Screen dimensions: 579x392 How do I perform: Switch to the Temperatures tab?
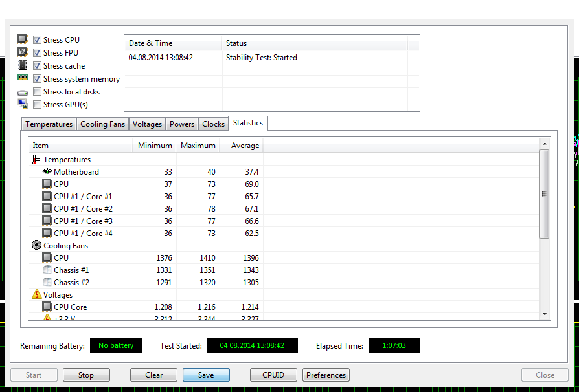[49, 124]
